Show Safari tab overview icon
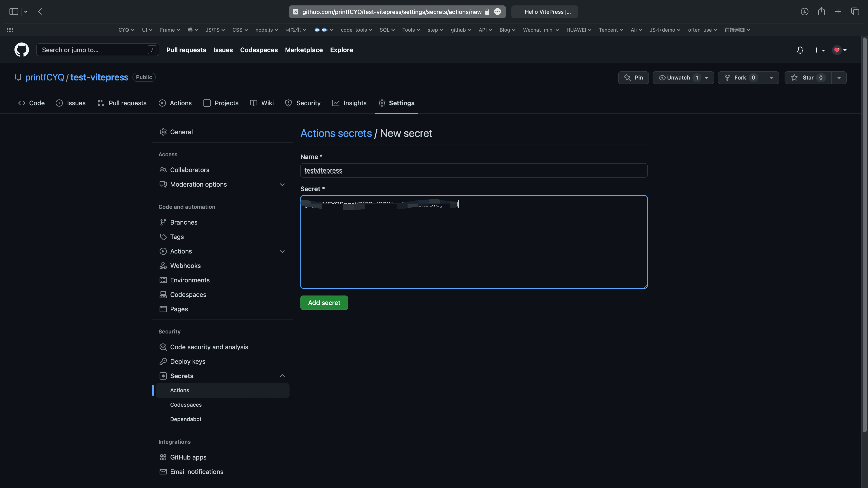This screenshot has width=868, height=488. pyautogui.click(x=855, y=12)
